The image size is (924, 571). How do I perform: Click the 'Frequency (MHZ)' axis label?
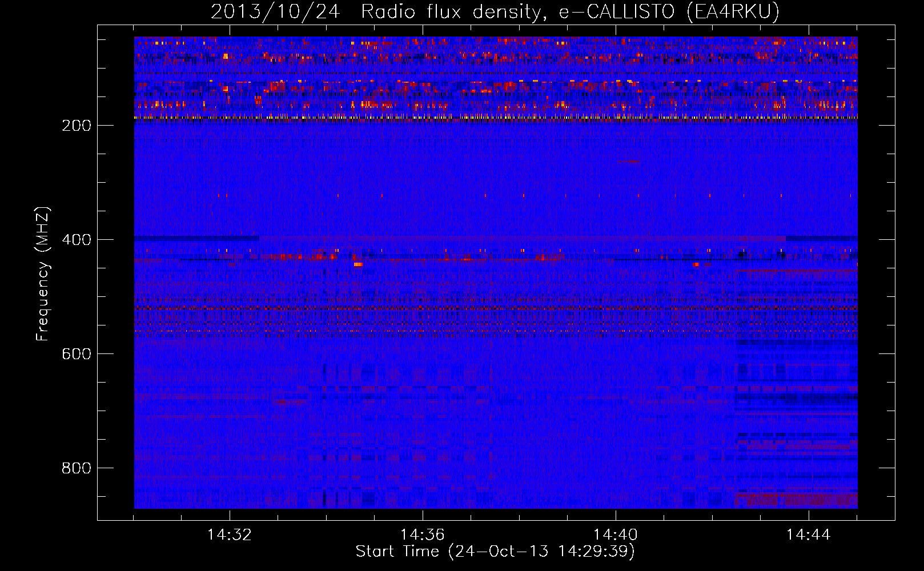[43, 274]
